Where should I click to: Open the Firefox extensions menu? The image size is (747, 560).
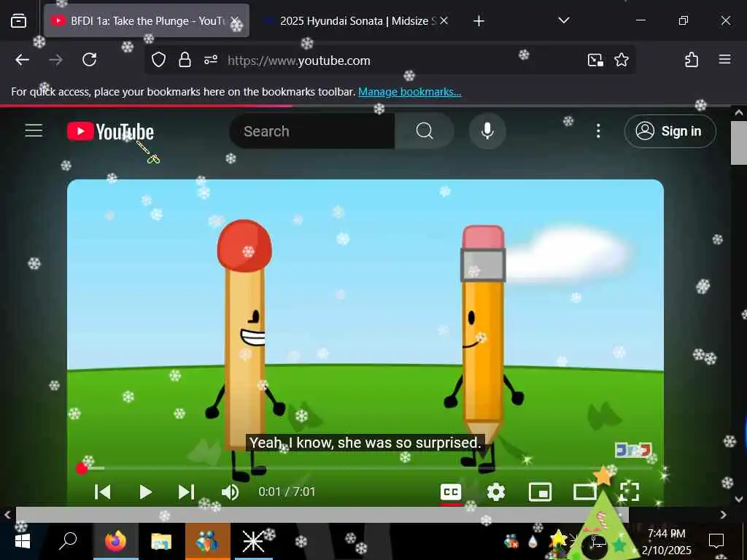[x=692, y=60]
